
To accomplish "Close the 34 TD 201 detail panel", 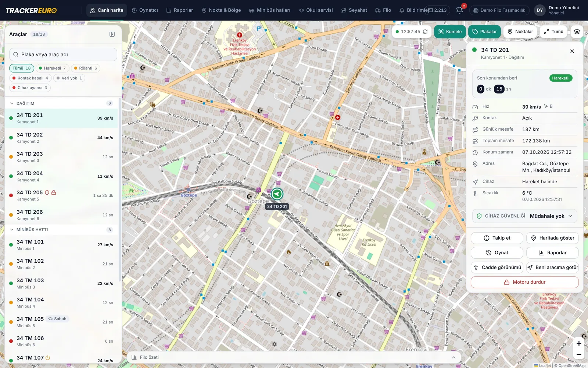I will tap(572, 51).
